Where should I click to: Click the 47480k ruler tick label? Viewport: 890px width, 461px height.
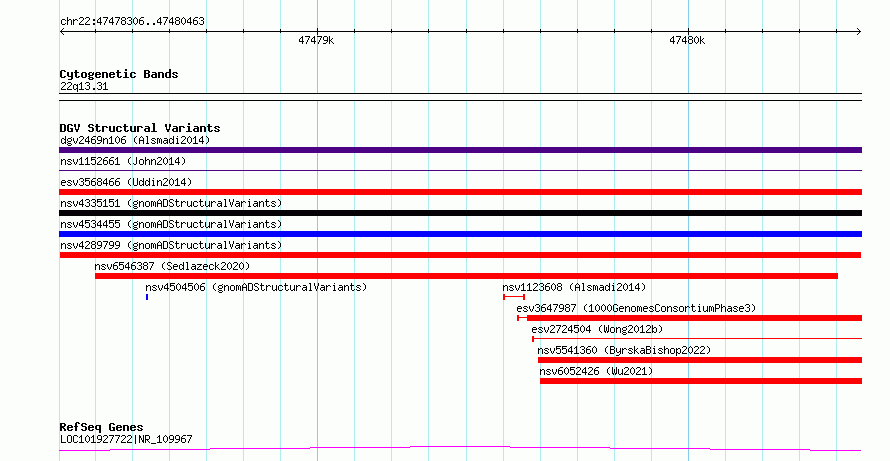pos(687,40)
